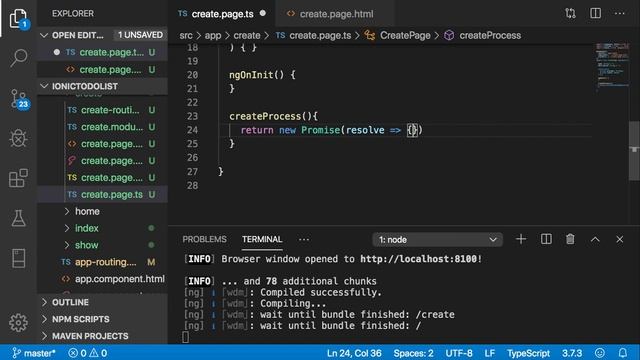Click the master branch indicator in status bar
Screen dimensions: 640x360
(x=33, y=353)
